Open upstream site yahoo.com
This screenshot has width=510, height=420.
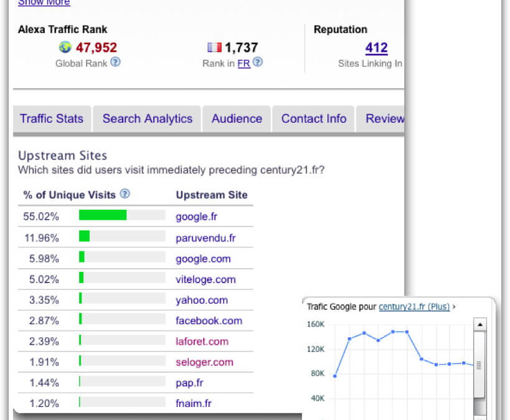pos(202,300)
